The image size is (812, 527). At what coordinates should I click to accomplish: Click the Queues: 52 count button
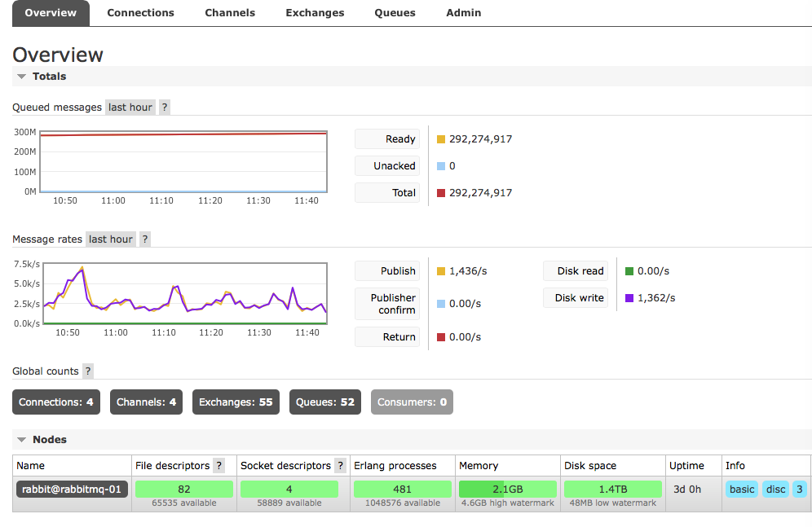click(x=325, y=402)
